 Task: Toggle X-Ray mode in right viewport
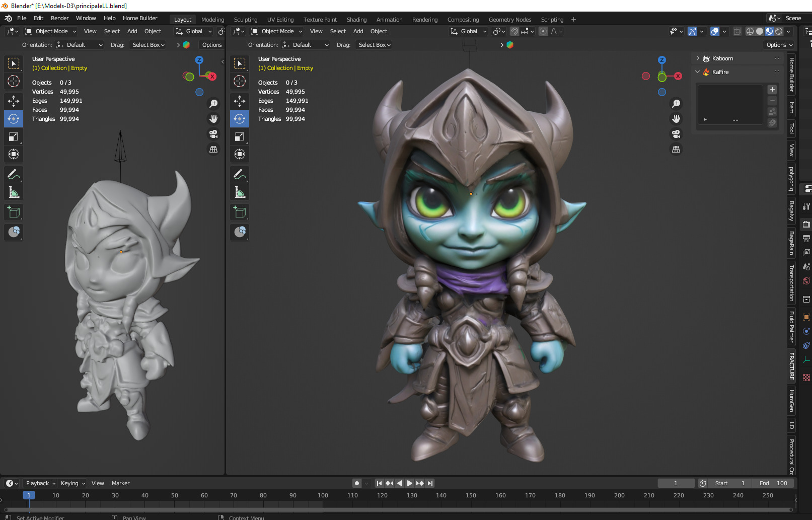737,31
